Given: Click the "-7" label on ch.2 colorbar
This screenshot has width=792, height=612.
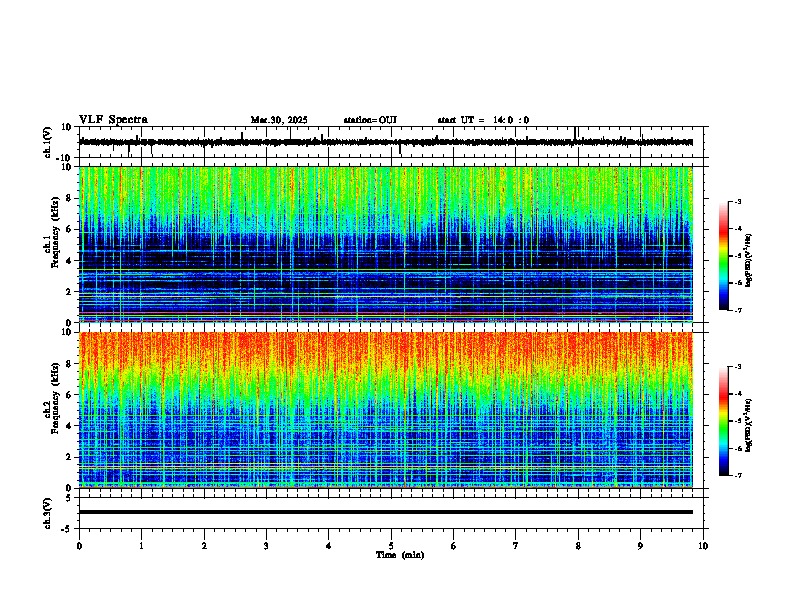Looking at the screenshot, I should [737, 476].
